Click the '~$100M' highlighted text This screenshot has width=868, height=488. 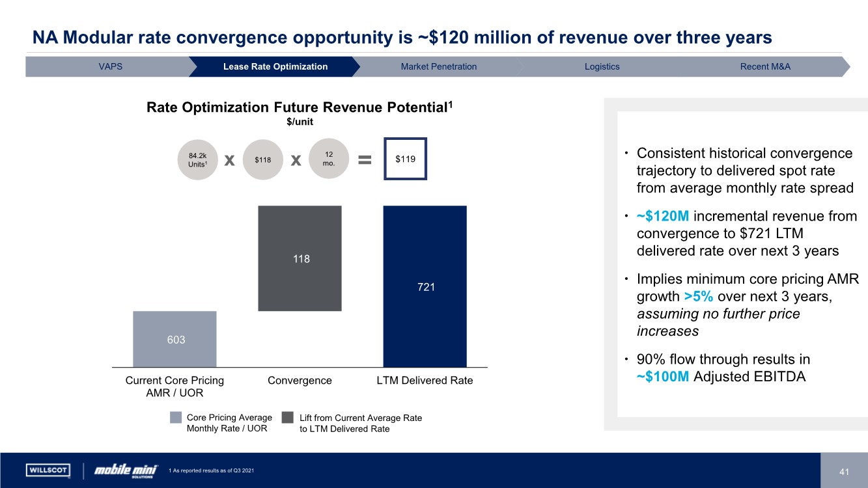tap(663, 377)
